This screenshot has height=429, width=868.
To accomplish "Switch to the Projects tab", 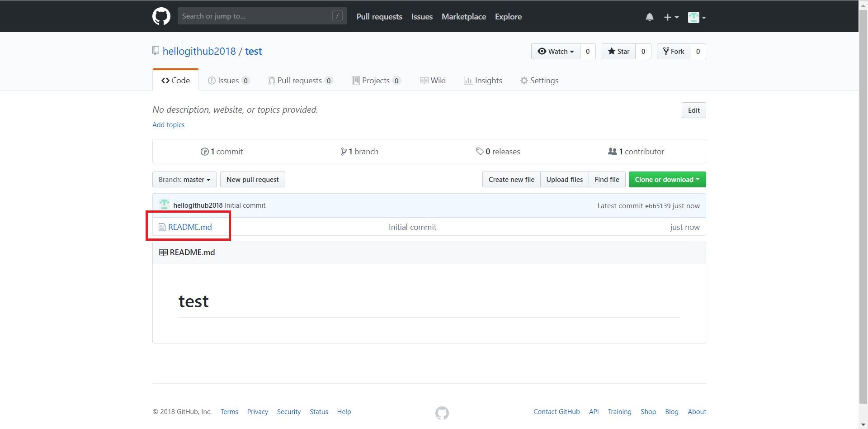I will (376, 81).
